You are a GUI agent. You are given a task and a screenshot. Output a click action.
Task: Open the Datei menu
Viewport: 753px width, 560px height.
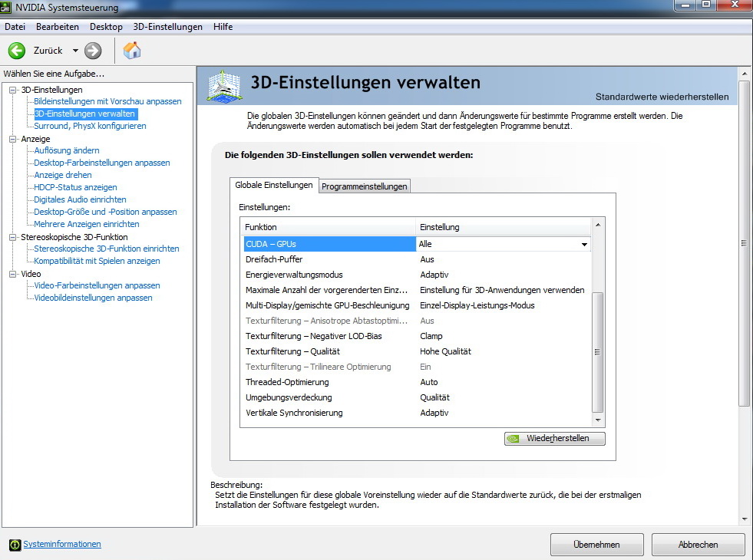pyautogui.click(x=15, y=27)
